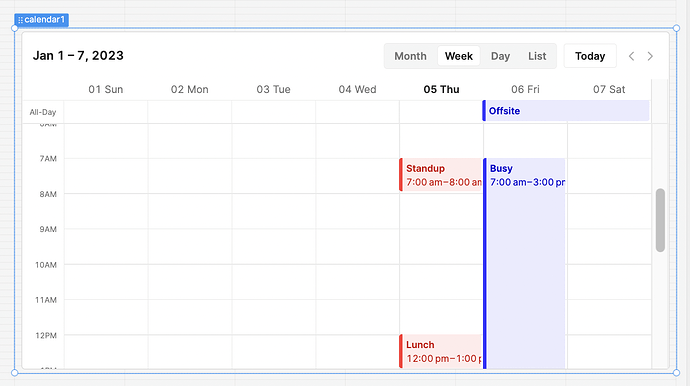
Task: Open the Lunch event
Action: (x=441, y=351)
